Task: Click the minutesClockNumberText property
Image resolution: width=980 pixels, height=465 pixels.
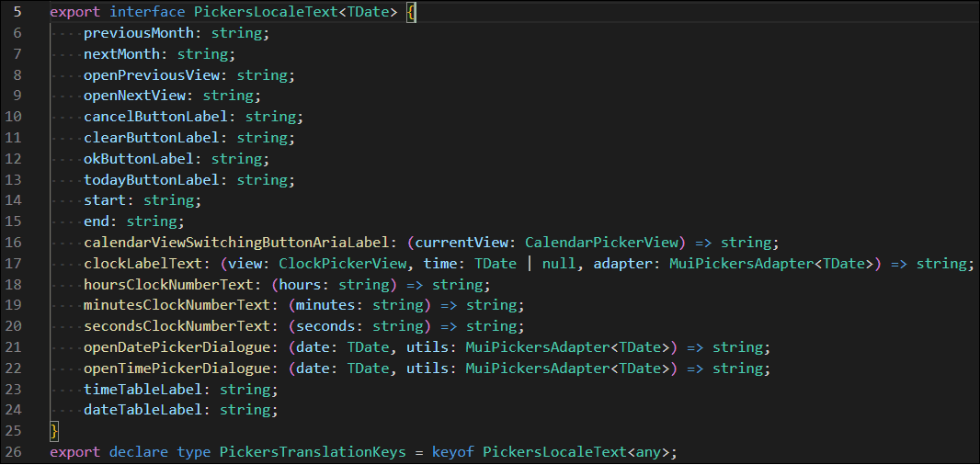Action: pyautogui.click(x=177, y=306)
